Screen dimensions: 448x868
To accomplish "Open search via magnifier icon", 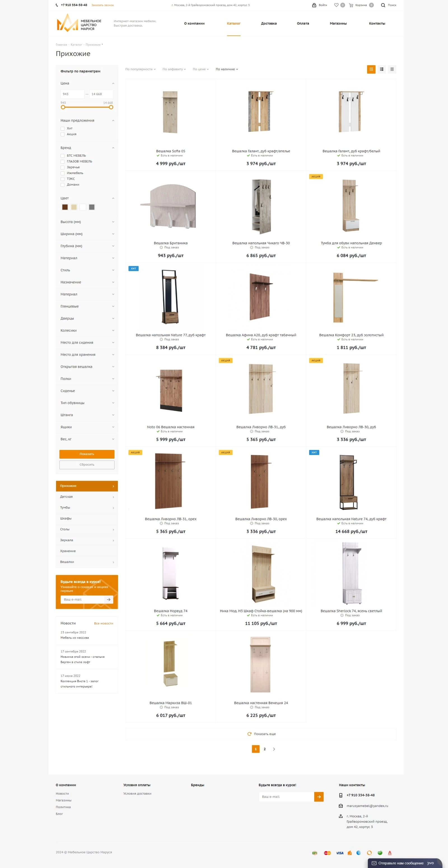I will tap(383, 5).
